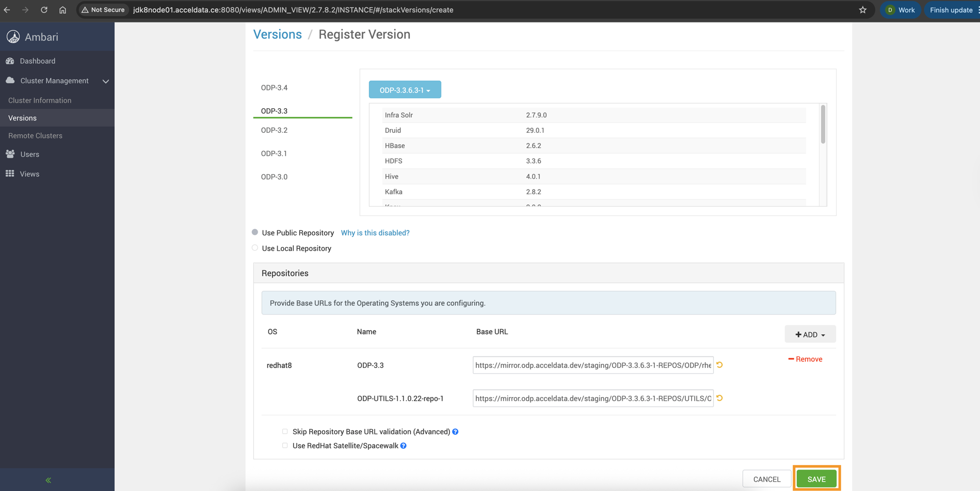
Task: Show help for Skip Repository validation
Action: coord(455,432)
